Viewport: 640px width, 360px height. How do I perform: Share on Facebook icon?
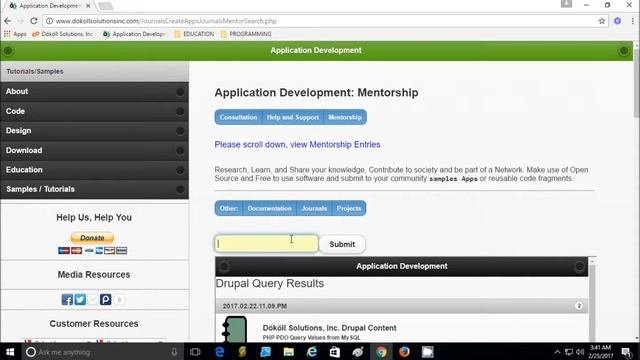67,300
